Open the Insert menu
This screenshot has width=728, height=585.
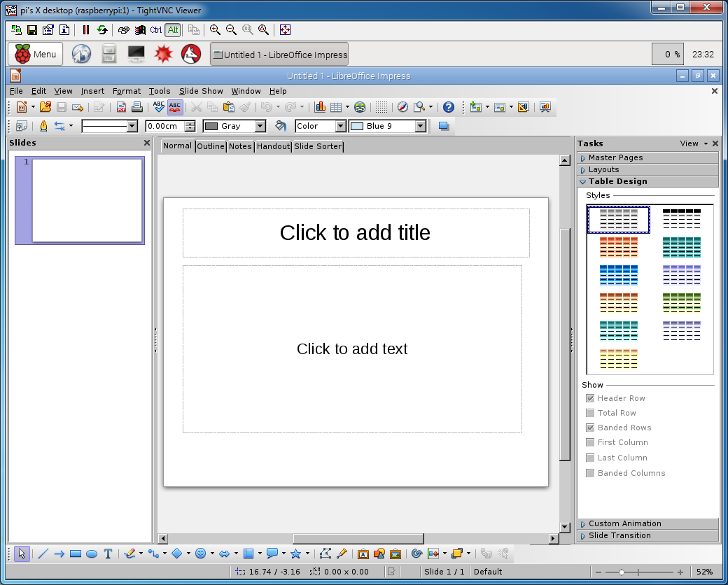[92, 91]
